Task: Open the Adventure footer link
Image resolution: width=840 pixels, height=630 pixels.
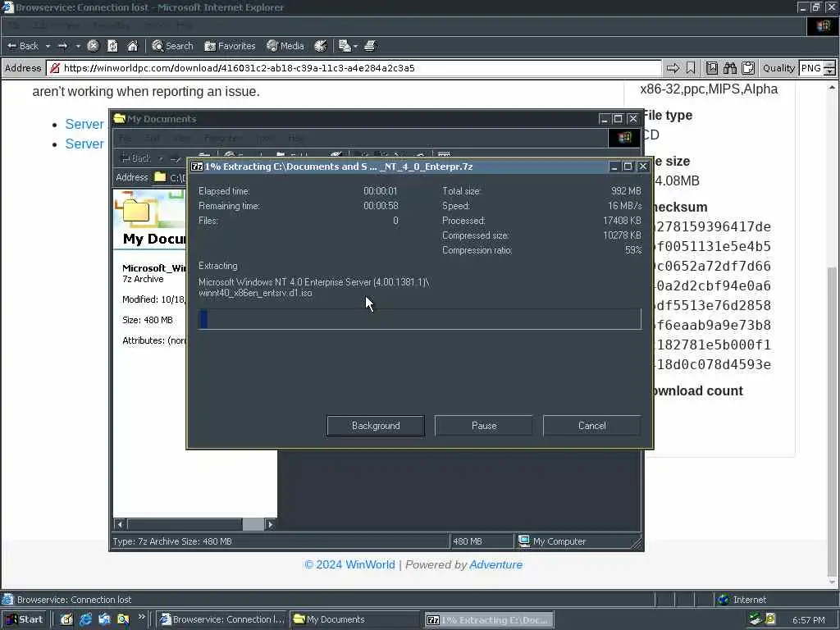Action: coord(496,564)
